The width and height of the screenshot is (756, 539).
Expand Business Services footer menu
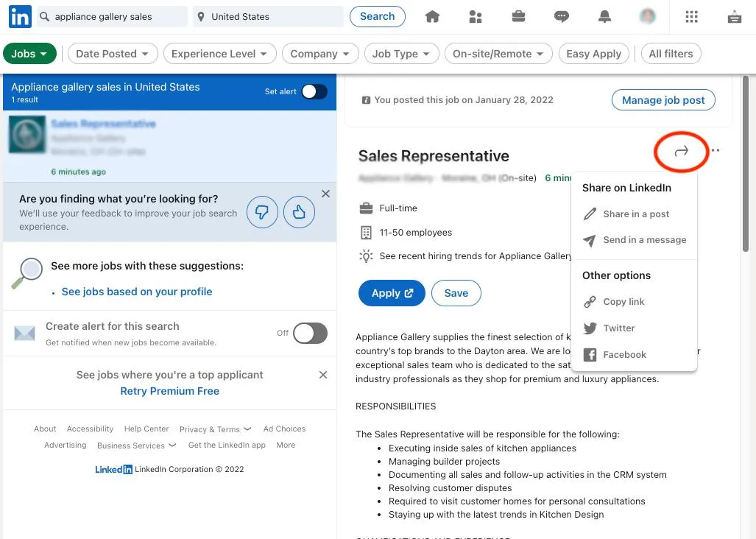(137, 445)
